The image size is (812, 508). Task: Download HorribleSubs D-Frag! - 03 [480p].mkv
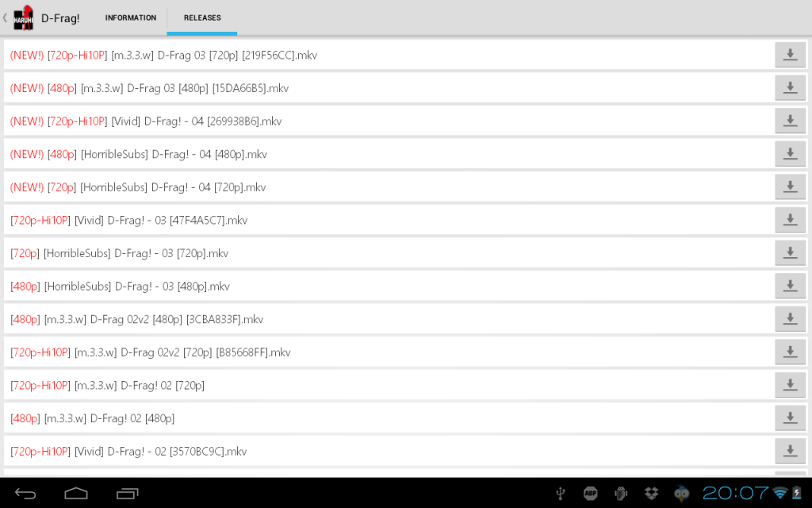pyautogui.click(x=790, y=286)
